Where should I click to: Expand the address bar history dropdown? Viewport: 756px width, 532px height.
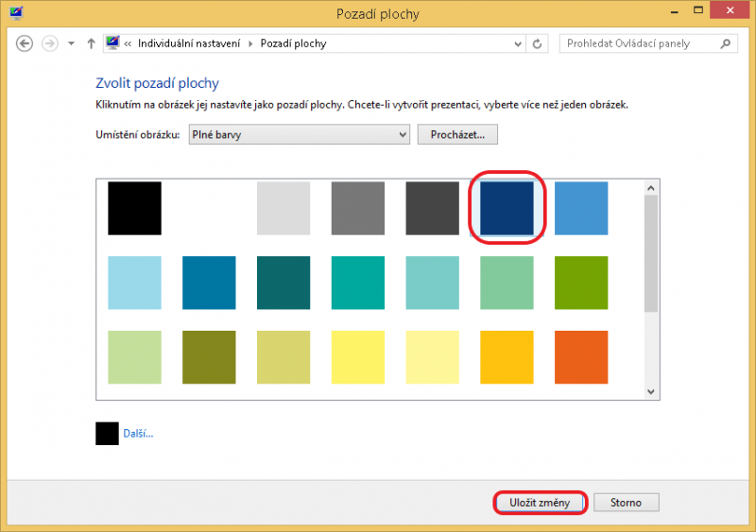517,43
